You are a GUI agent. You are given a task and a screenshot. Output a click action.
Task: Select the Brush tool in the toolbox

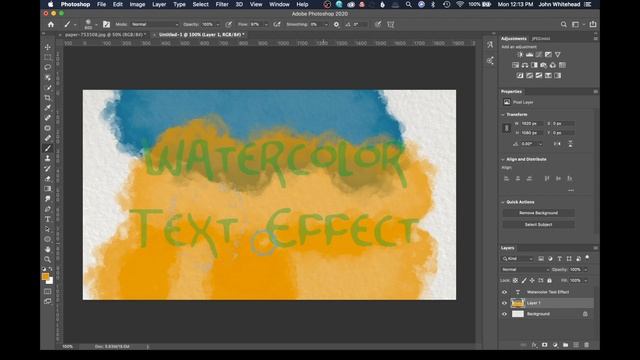click(48, 148)
